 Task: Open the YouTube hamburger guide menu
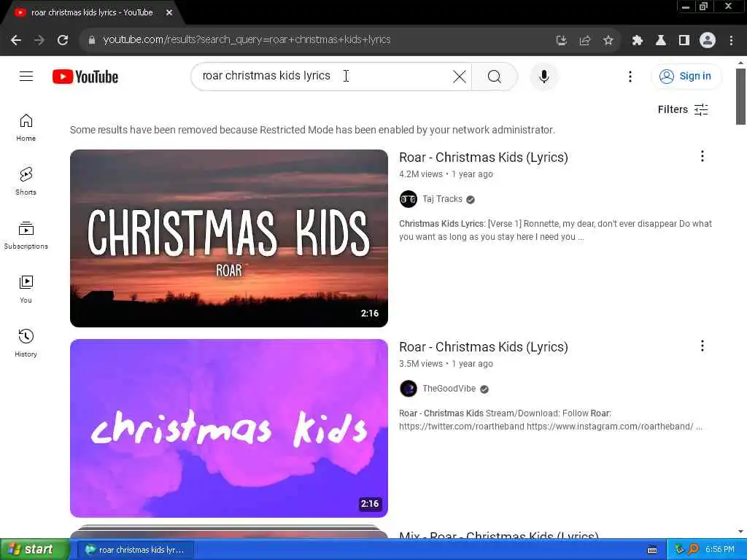pyautogui.click(x=26, y=76)
